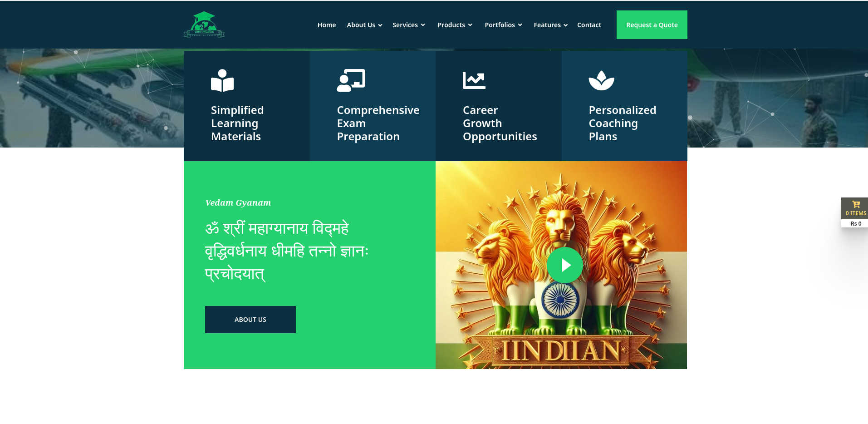Open the Features dropdown chevron

click(566, 25)
